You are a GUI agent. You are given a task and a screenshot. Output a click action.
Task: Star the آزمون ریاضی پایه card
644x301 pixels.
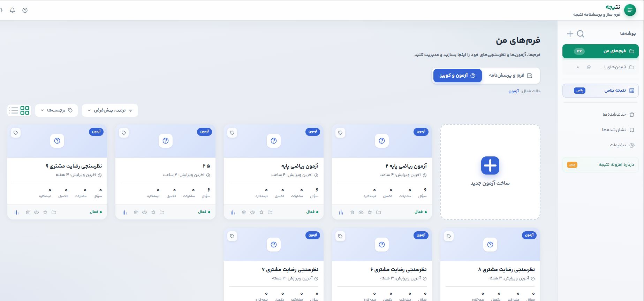[x=262, y=212]
